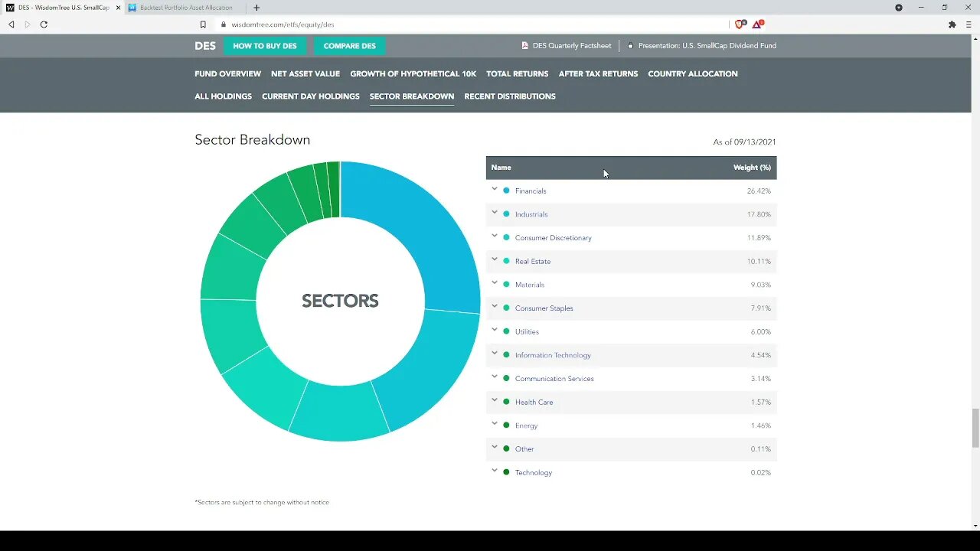The height and width of the screenshot is (551, 980).
Task: Expand the Technology row chevron
Action: 495,471
